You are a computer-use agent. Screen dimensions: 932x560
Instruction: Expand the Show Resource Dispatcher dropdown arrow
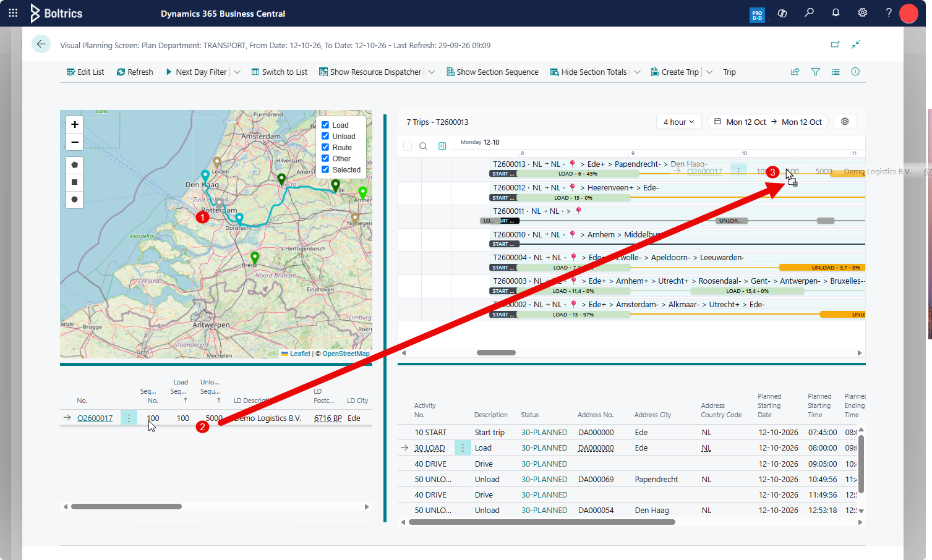point(432,72)
